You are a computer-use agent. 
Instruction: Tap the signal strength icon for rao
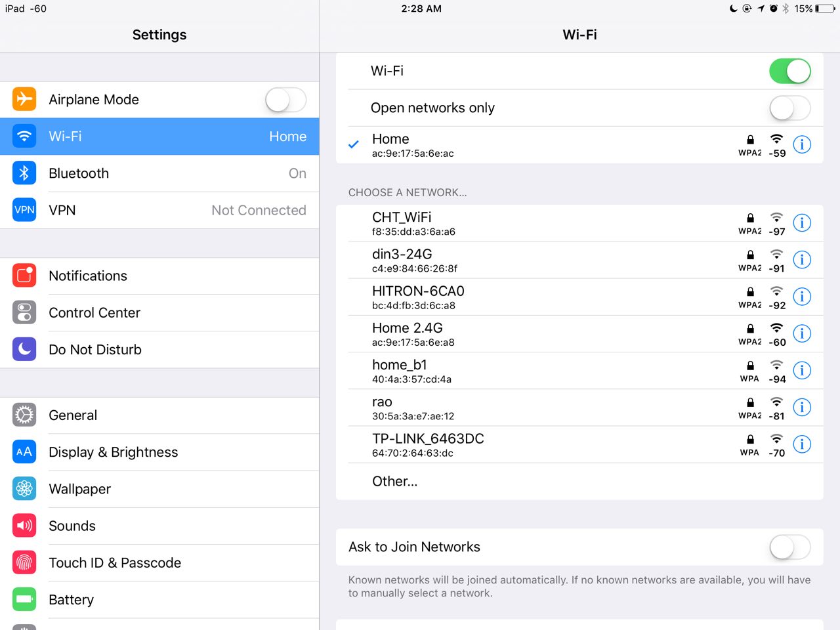click(x=777, y=402)
